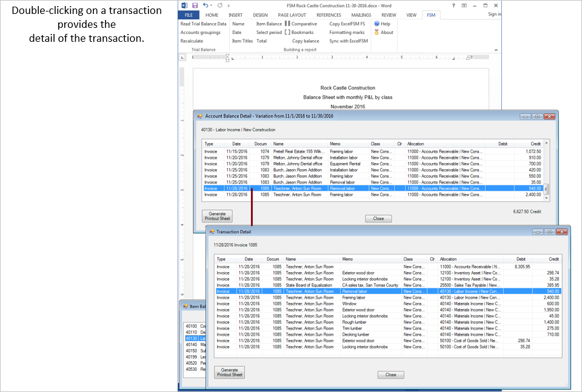The width and height of the screenshot is (582, 392).
Task: Open Accounts groupings
Action: (x=201, y=32)
